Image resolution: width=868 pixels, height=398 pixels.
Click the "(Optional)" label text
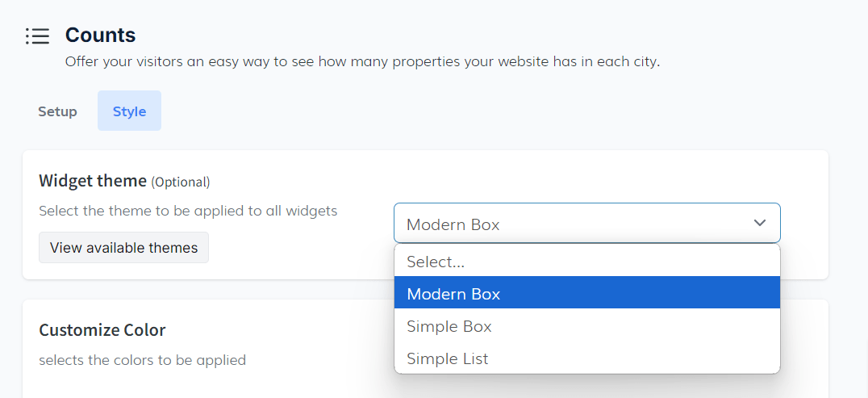[x=181, y=182]
